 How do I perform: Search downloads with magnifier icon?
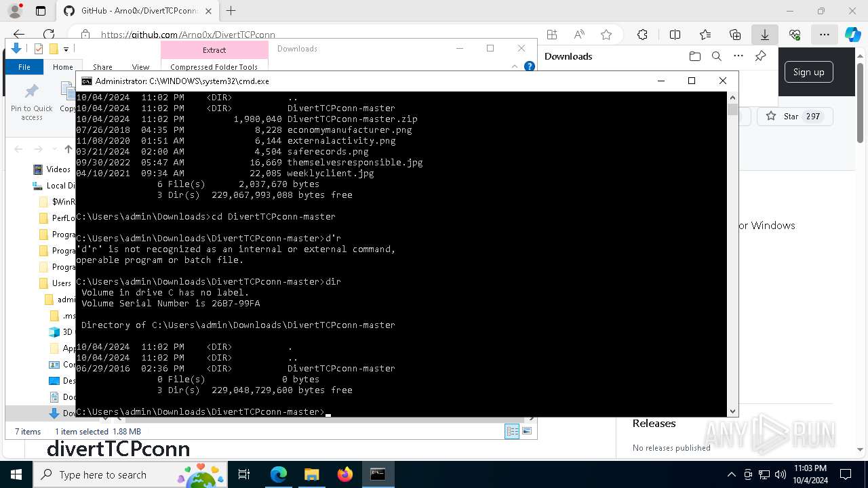(716, 56)
